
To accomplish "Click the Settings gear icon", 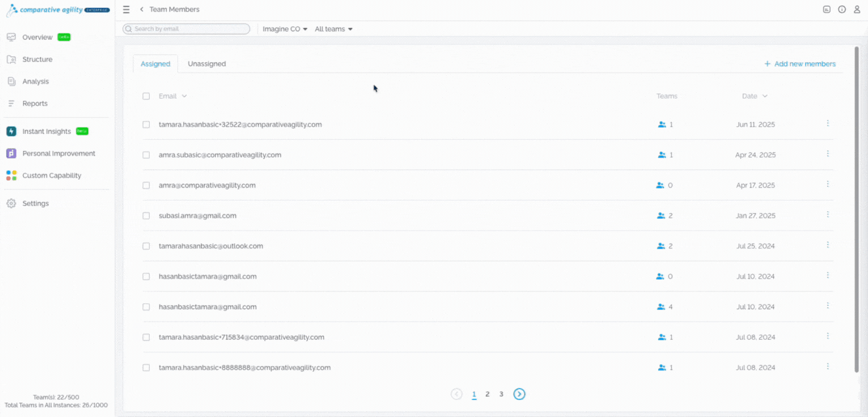I will pyautogui.click(x=11, y=203).
